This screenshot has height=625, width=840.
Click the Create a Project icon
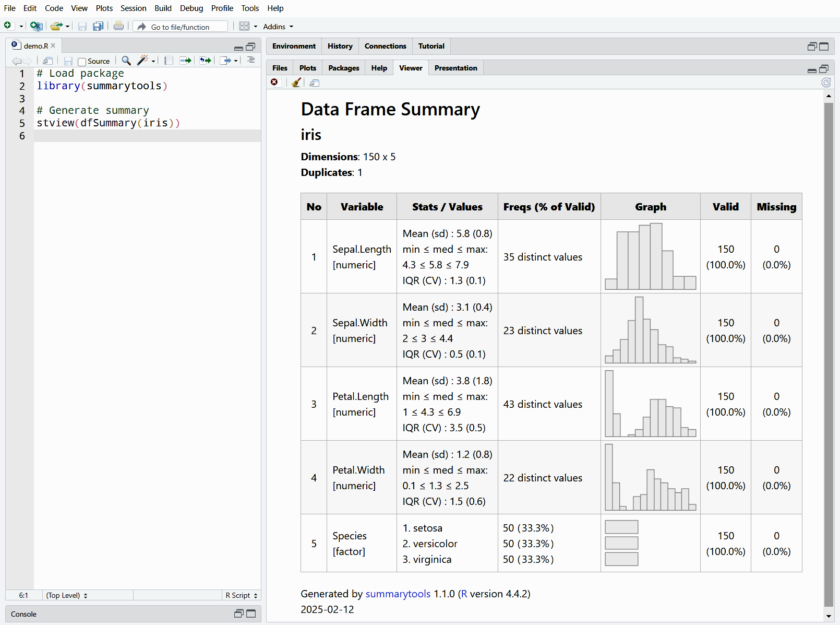coord(35,26)
